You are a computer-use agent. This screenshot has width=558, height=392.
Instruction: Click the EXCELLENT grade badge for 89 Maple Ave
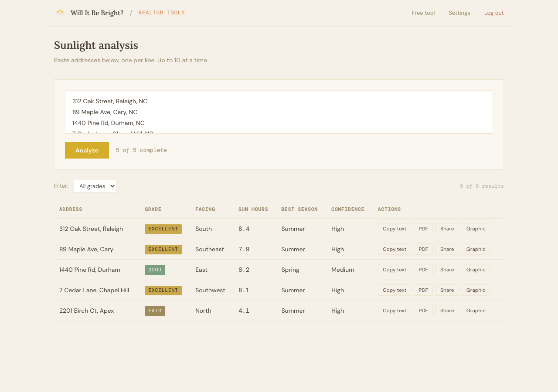coord(163,249)
